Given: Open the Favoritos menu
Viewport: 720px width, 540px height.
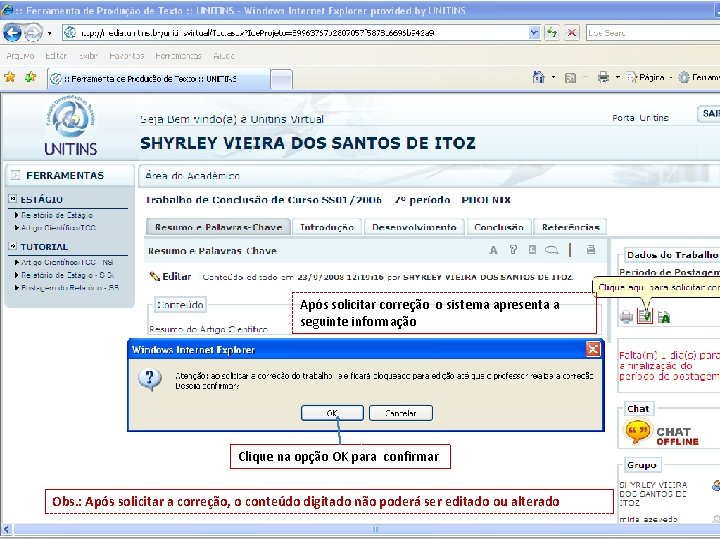Looking at the screenshot, I should coord(127,56).
